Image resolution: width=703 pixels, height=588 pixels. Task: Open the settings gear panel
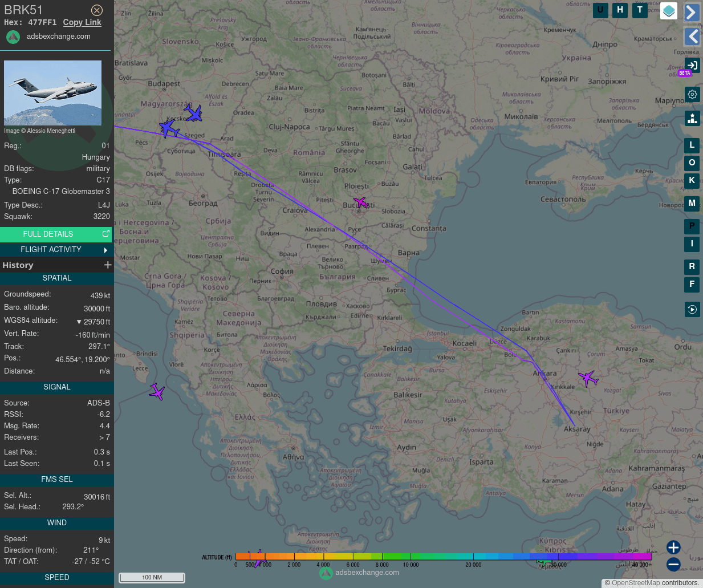coord(692,95)
